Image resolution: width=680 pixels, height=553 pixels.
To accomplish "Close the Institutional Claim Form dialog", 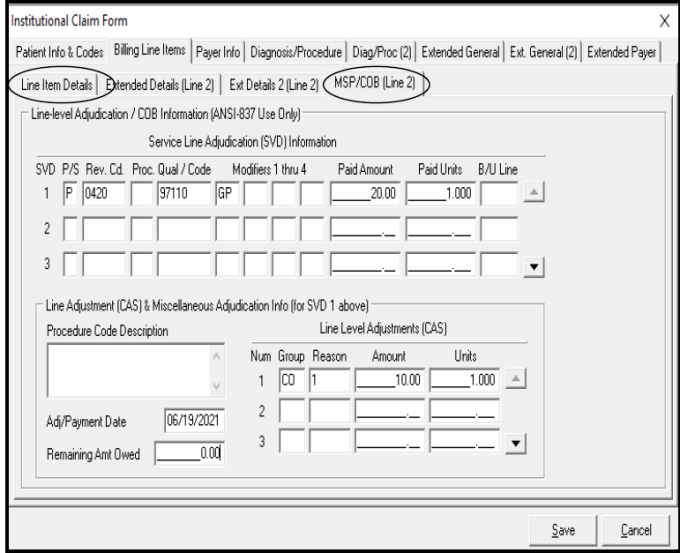I will pyautogui.click(x=665, y=21).
